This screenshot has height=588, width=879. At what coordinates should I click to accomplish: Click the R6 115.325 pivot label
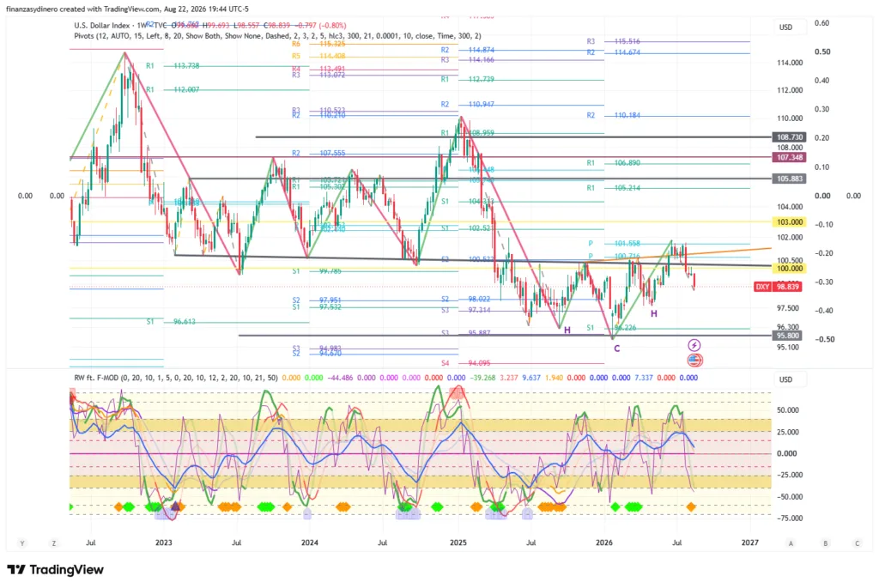click(318, 44)
